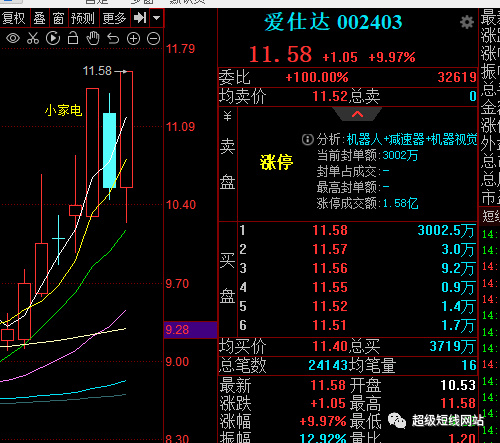The width and height of the screenshot is (500, 443).
Task: Click the highlighted 9.28 price axis marker
Action: coord(191,330)
